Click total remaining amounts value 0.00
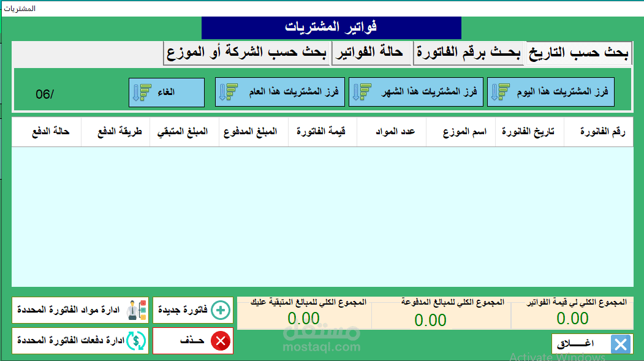This screenshot has width=644, height=361. 303,319
